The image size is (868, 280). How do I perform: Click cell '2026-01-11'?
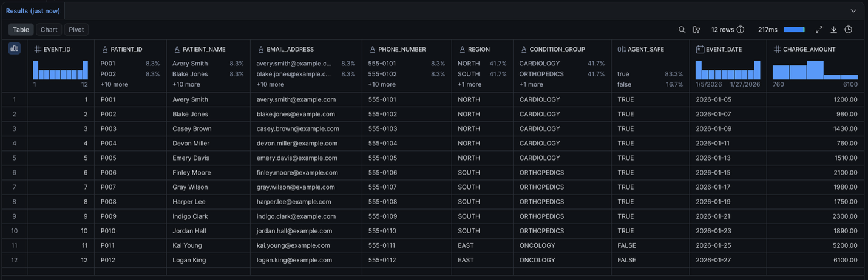click(728, 143)
